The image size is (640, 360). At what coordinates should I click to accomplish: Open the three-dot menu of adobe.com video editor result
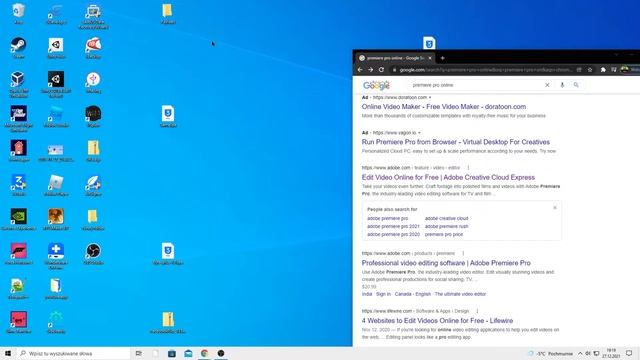tap(468, 168)
